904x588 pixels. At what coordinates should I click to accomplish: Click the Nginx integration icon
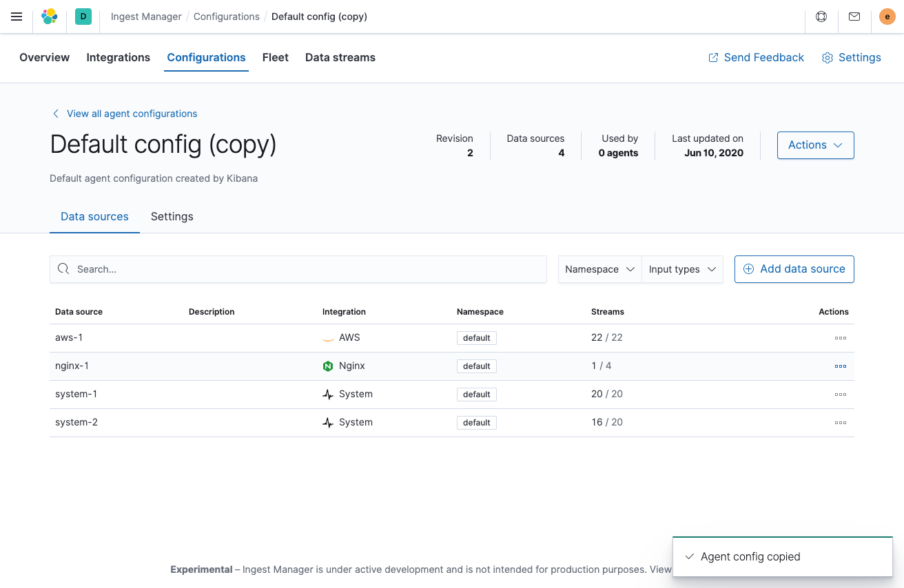tap(328, 366)
